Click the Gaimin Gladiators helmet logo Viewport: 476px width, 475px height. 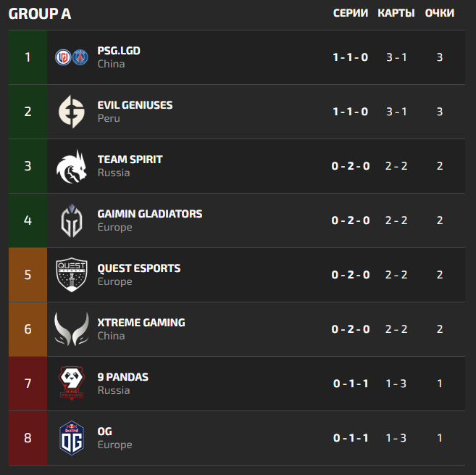(72, 220)
